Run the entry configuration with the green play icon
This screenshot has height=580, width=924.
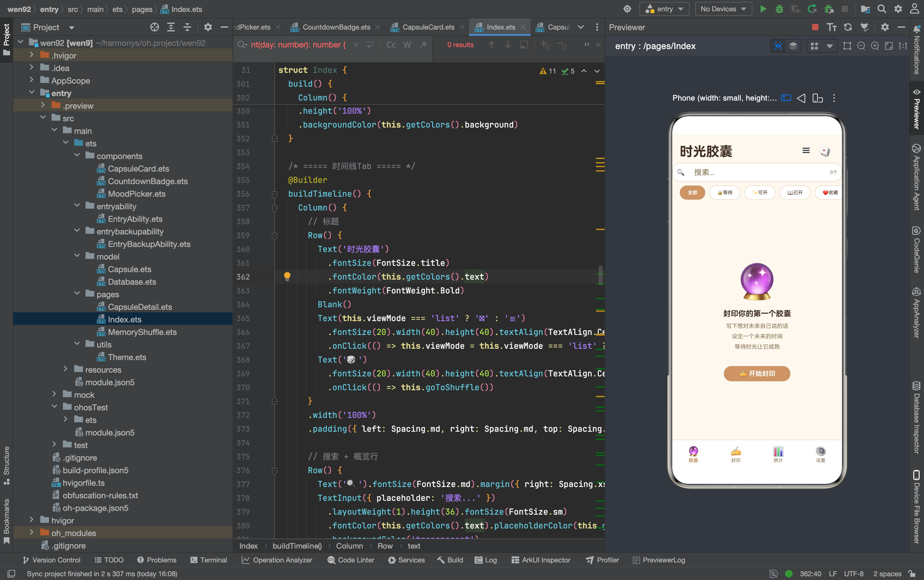(x=763, y=9)
